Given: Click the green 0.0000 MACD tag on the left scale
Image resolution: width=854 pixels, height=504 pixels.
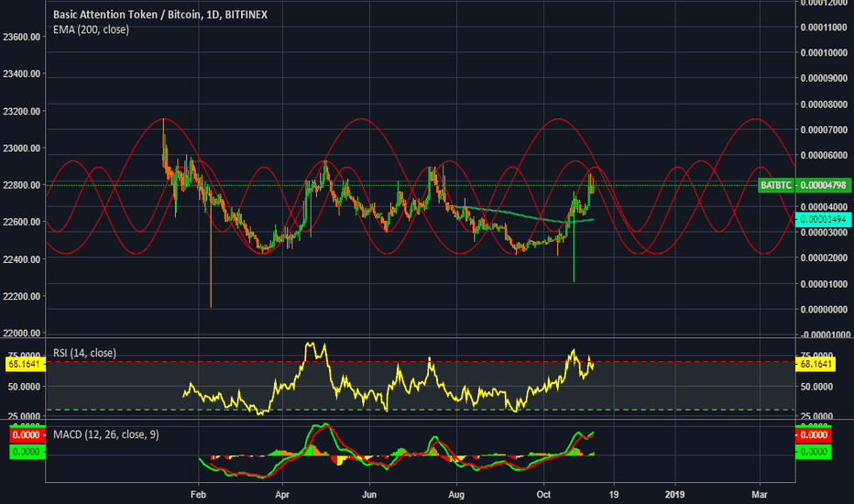Looking at the screenshot, I should tap(27, 452).
